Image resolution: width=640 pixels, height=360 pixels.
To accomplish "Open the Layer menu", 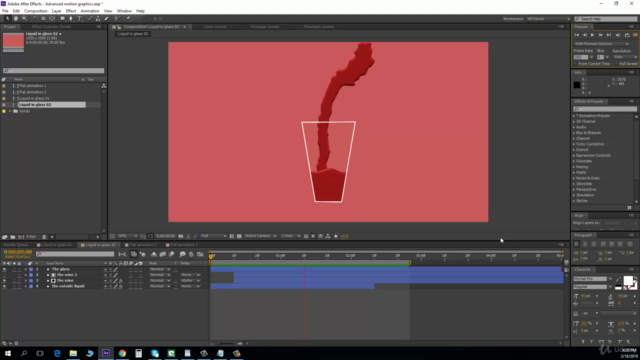I will [56, 11].
